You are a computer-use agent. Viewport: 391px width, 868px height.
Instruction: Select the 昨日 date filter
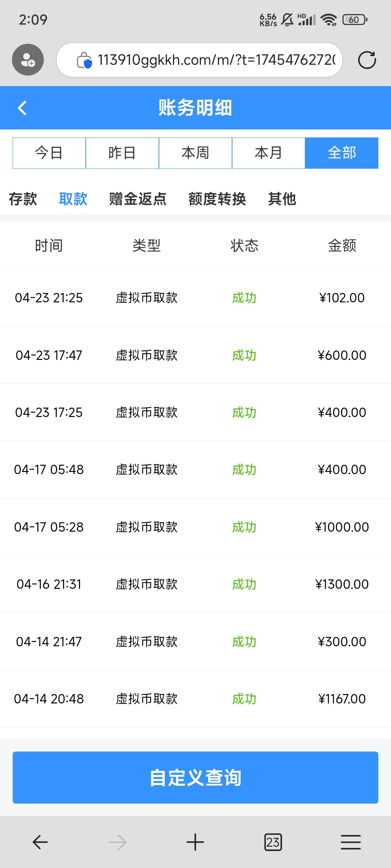(x=122, y=153)
